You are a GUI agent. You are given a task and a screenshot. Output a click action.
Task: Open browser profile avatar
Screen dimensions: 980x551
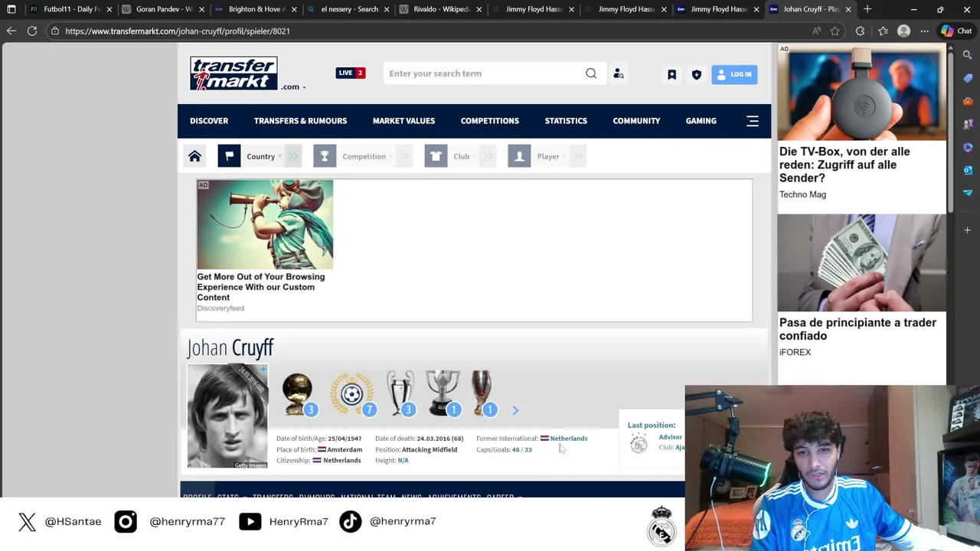pyautogui.click(x=904, y=31)
